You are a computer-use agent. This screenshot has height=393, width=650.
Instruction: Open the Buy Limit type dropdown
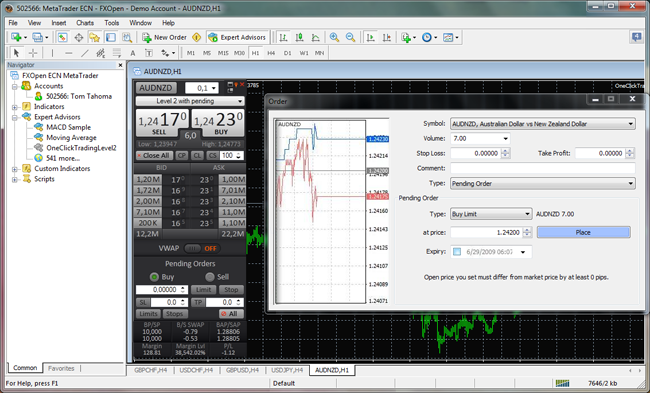point(491,214)
